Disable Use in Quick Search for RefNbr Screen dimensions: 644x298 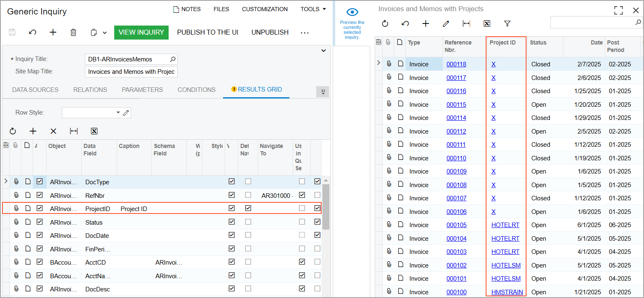tap(302, 195)
